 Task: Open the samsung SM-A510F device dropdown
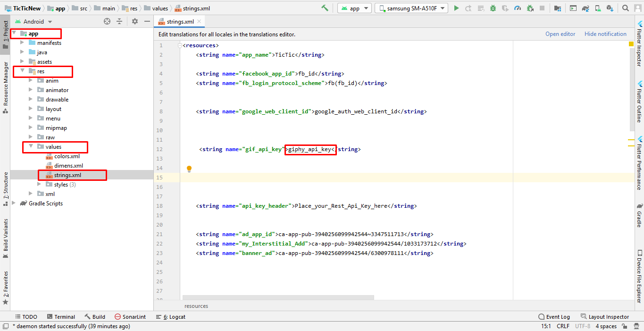point(411,8)
